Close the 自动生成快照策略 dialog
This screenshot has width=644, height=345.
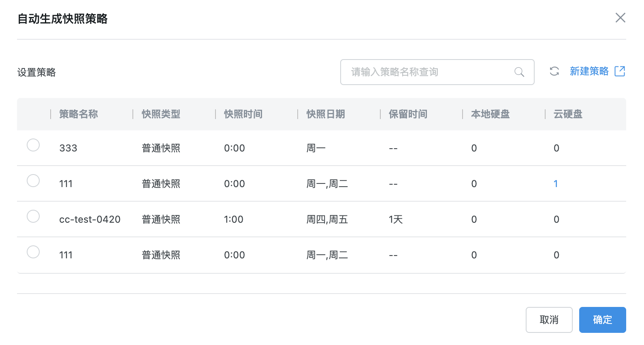[620, 18]
